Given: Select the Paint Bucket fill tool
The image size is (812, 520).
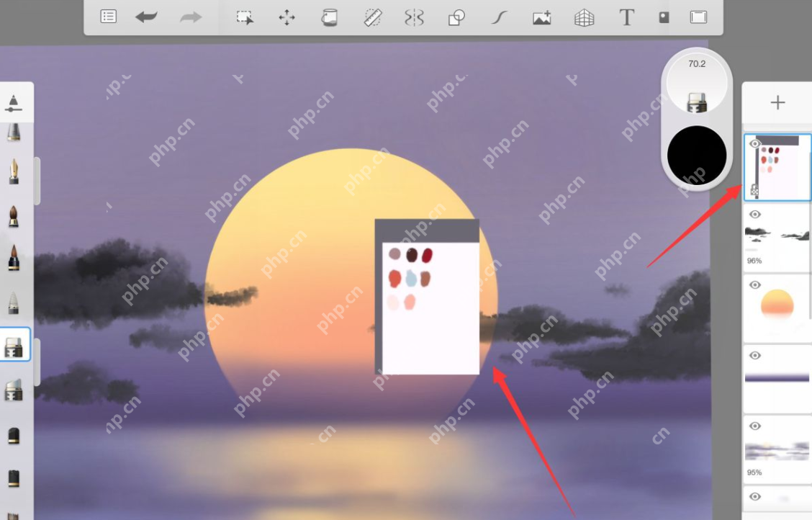Looking at the screenshot, I should click(328, 17).
